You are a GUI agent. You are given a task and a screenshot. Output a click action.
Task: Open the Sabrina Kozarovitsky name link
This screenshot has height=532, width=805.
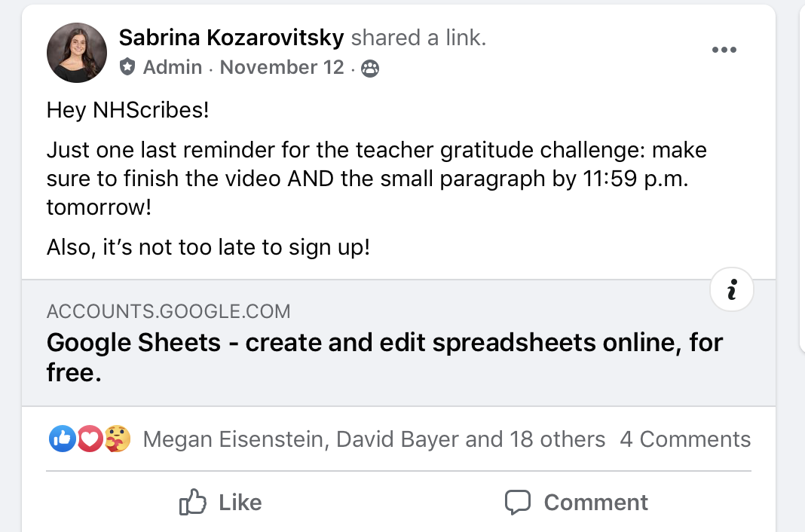point(231,37)
